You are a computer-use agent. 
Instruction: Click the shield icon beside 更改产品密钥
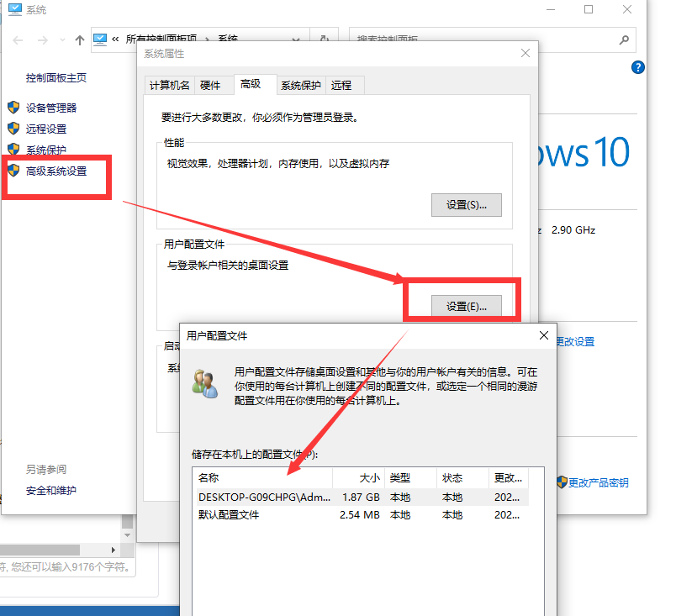562,482
